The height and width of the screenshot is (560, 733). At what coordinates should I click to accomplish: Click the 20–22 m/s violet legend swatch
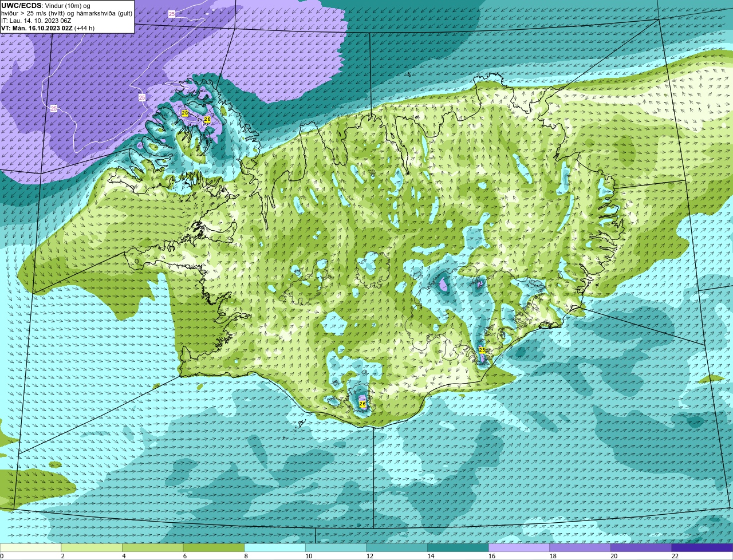[641, 547]
